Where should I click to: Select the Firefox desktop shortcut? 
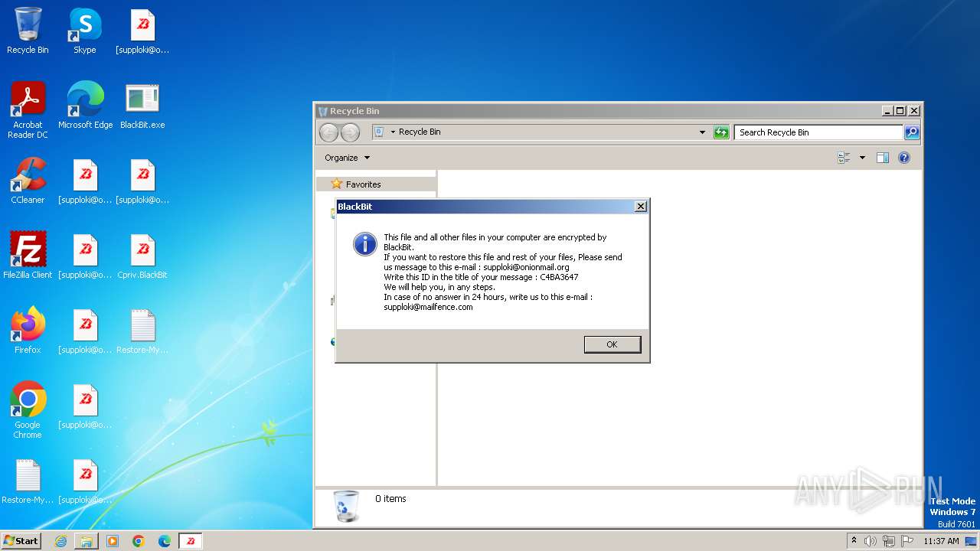[28, 331]
